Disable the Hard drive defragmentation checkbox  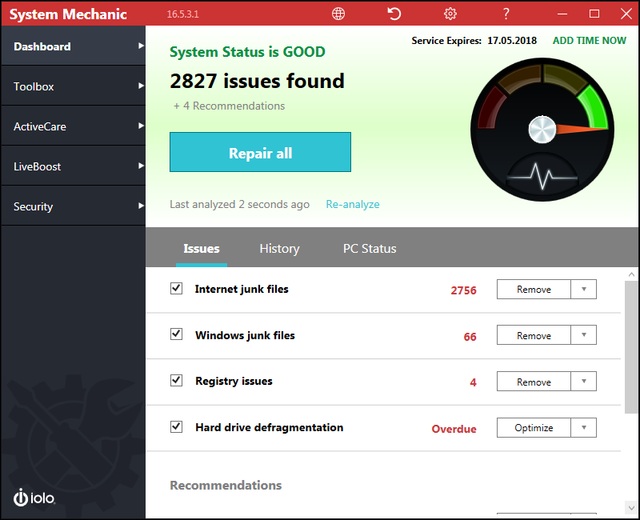pyautogui.click(x=176, y=427)
